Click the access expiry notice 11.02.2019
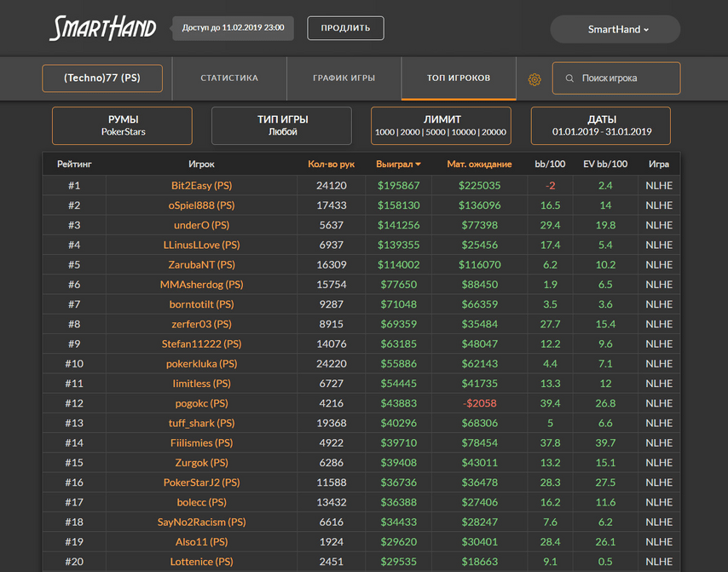This screenshot has height=572, width=728. click(233, 28)
